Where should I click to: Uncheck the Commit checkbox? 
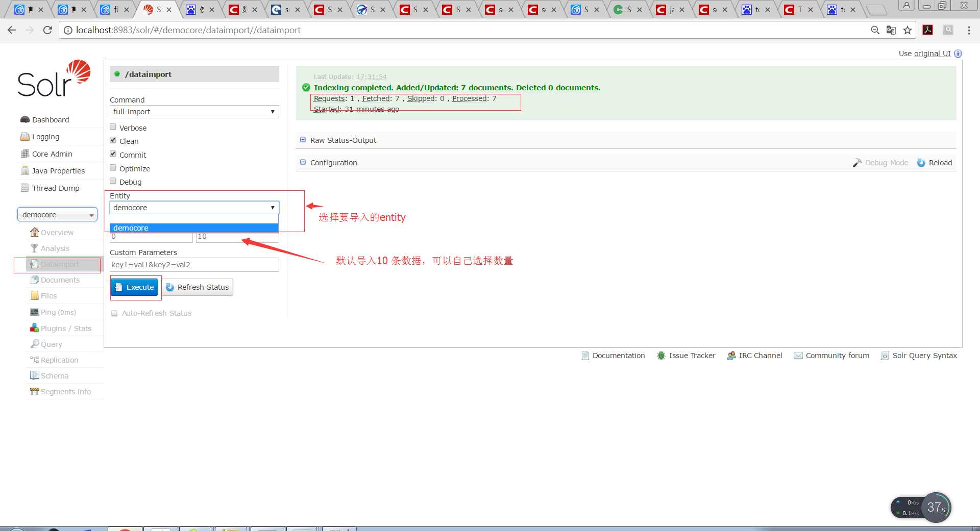pos(113,154)
